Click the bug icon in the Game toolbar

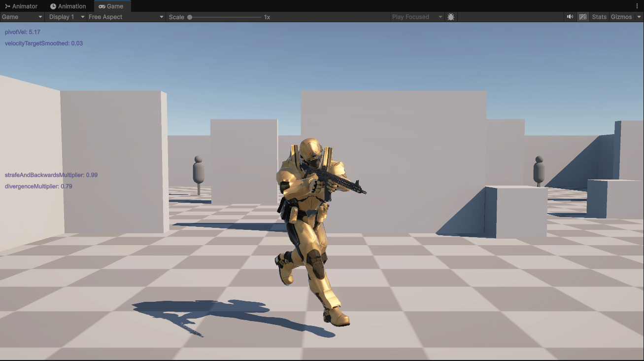pos(451,17)
